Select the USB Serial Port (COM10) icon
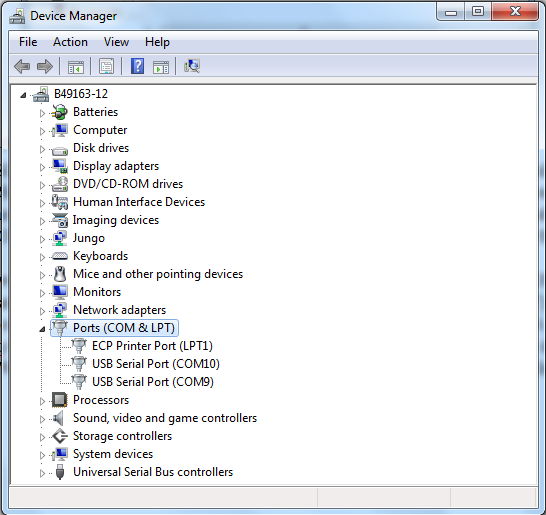 tap(79, 364)
